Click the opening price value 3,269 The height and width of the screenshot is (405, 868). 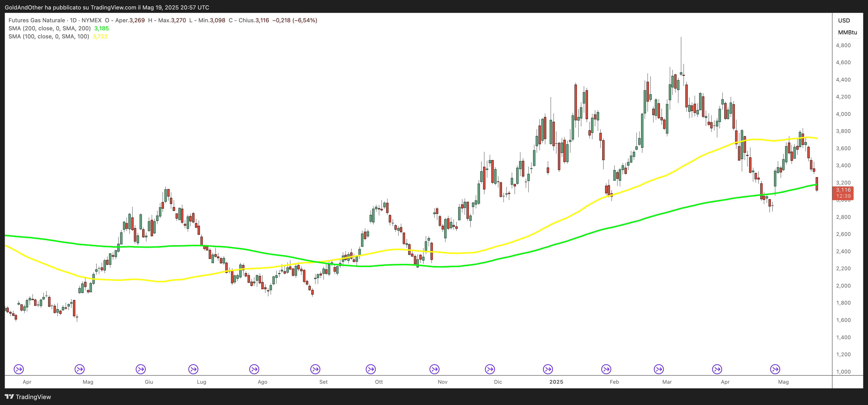pyautogui.click(x=137, y=20)
